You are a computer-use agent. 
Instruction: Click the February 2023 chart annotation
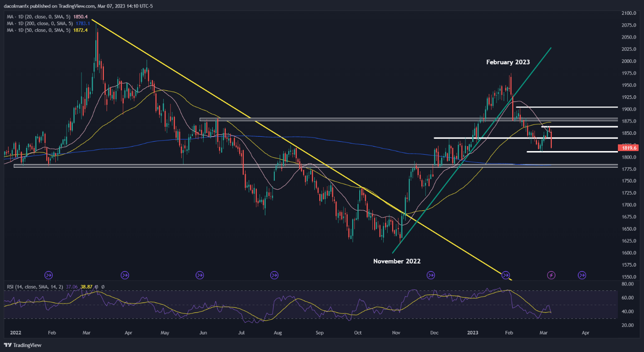coord(508,62)
